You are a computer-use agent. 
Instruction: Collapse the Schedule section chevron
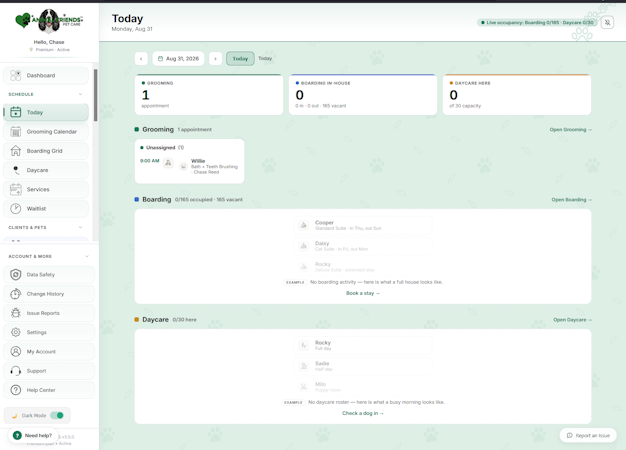[80, 94]
